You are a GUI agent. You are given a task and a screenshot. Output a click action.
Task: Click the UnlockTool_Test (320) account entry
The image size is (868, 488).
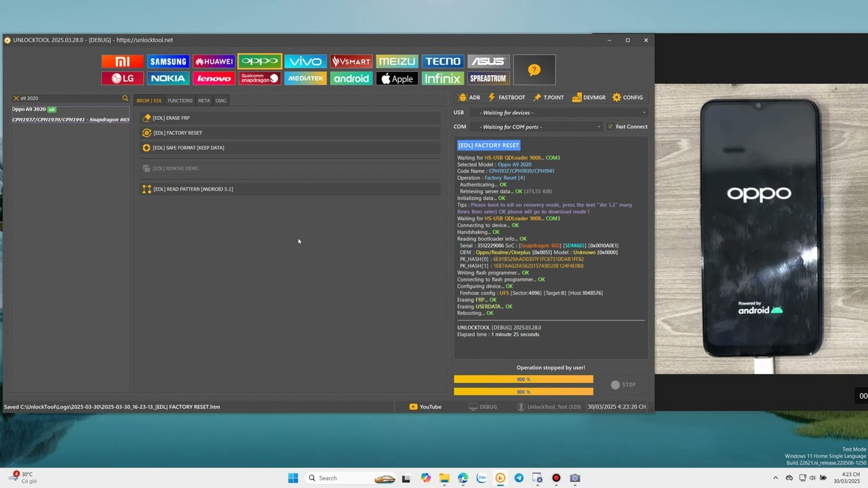pyautogui.click(x=549, y=407)
